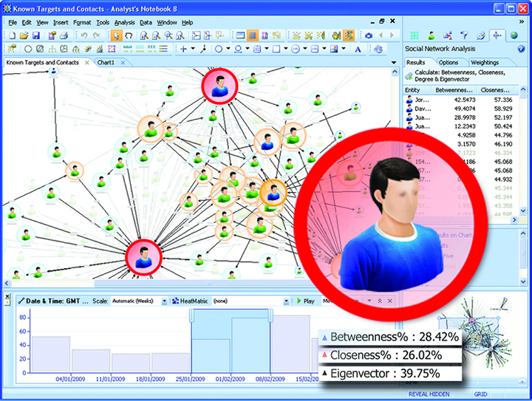Image resolution: width=532 pixels, height=401 pixels.
Task: Click the blue help question mark icon
Action: tap(522, 49)
